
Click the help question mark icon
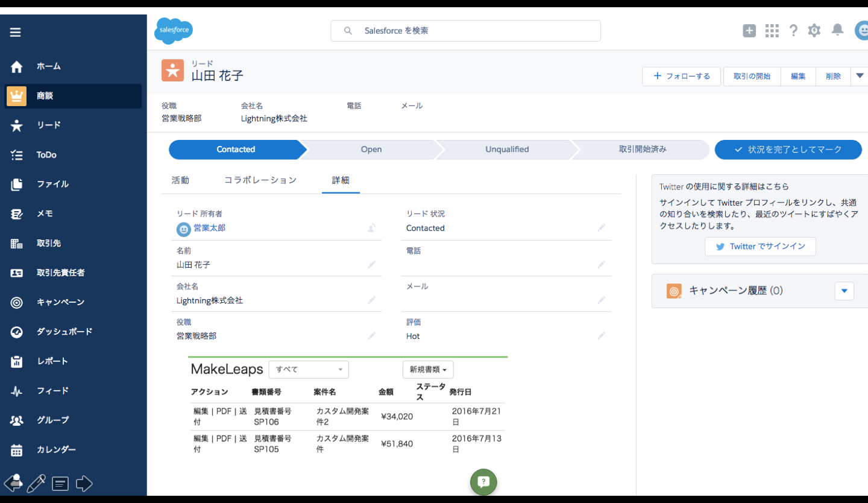tap(793, 30)
